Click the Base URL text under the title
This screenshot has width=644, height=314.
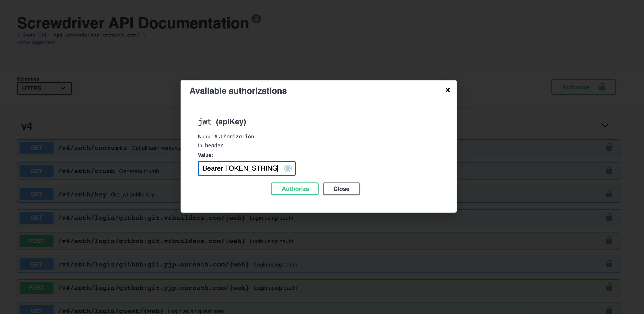click(x=81, y=35)
